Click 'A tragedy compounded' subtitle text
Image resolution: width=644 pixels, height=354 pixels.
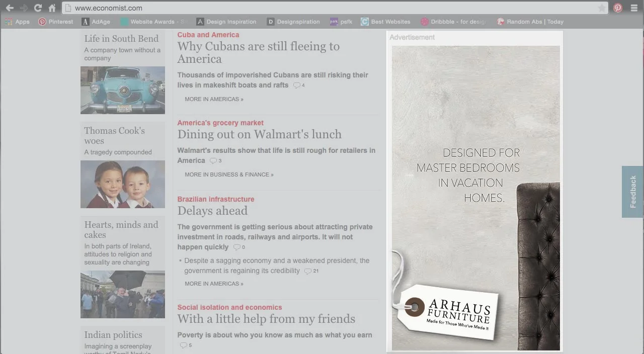(118, 152)
